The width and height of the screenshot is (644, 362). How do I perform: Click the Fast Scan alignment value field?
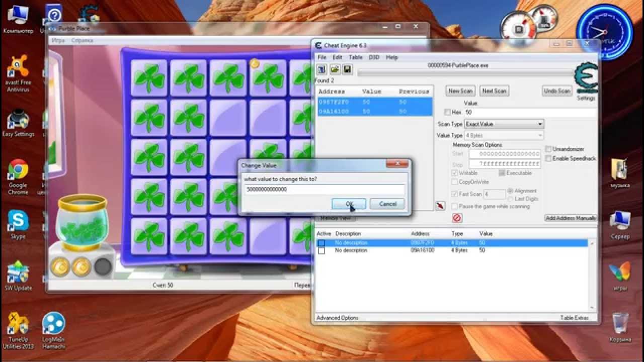click(494, 194)
